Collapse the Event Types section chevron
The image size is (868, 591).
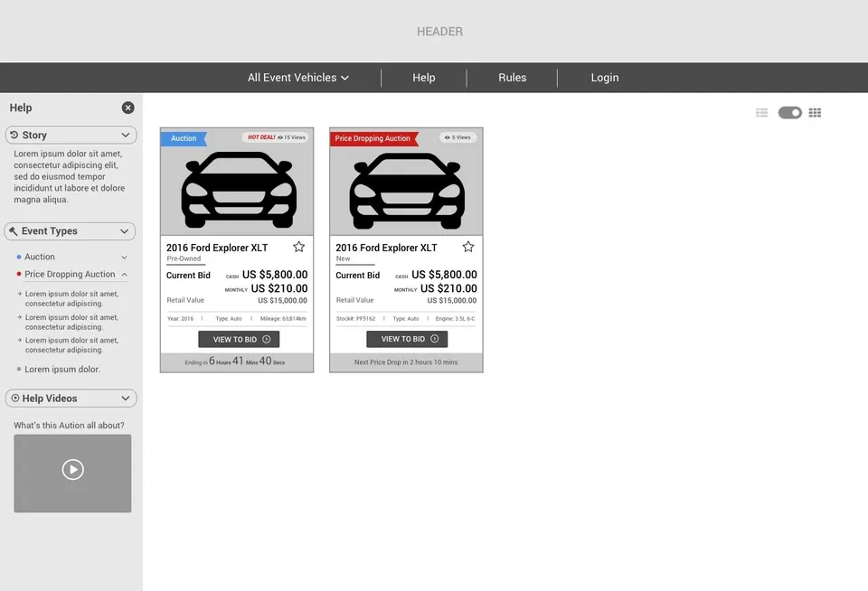(125, 231)
